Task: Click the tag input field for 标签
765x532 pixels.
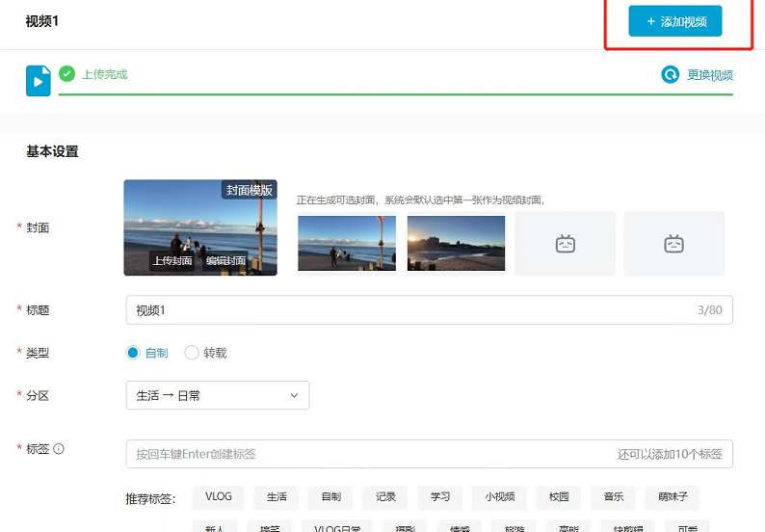Action: [371, 454]
